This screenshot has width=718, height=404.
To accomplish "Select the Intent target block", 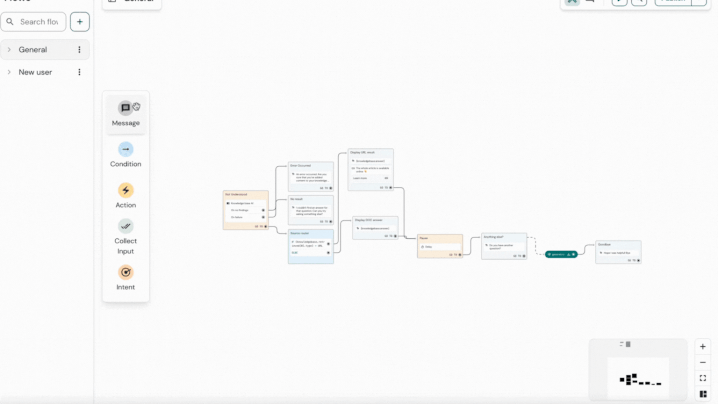I will pyautogui.click(x=125, y=272).
